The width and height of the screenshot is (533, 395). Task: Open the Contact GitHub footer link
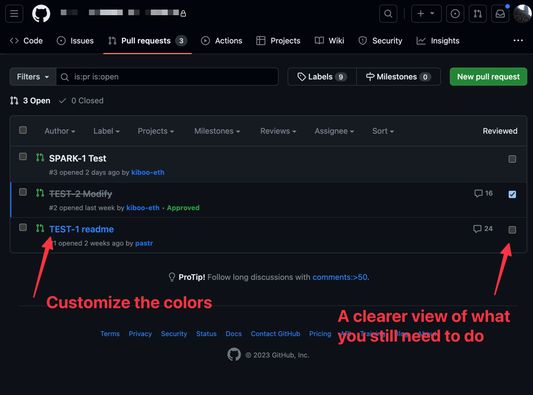click(x=275, y=334)
